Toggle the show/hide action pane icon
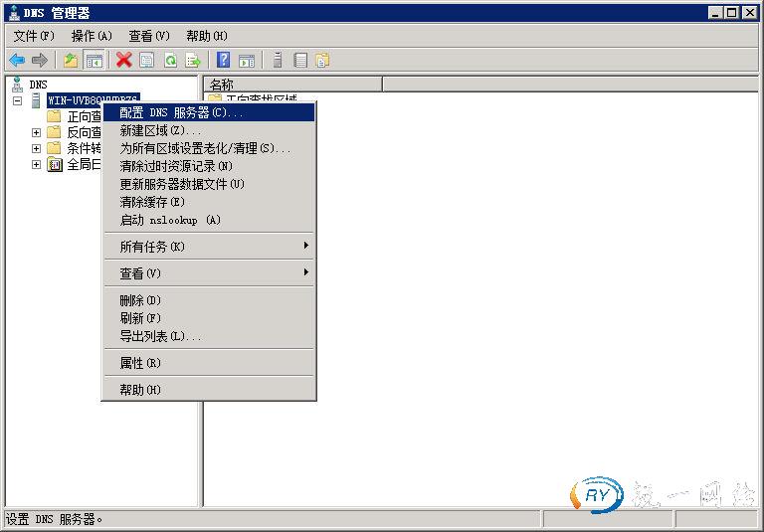764x532 pixels. click(247, 61)
